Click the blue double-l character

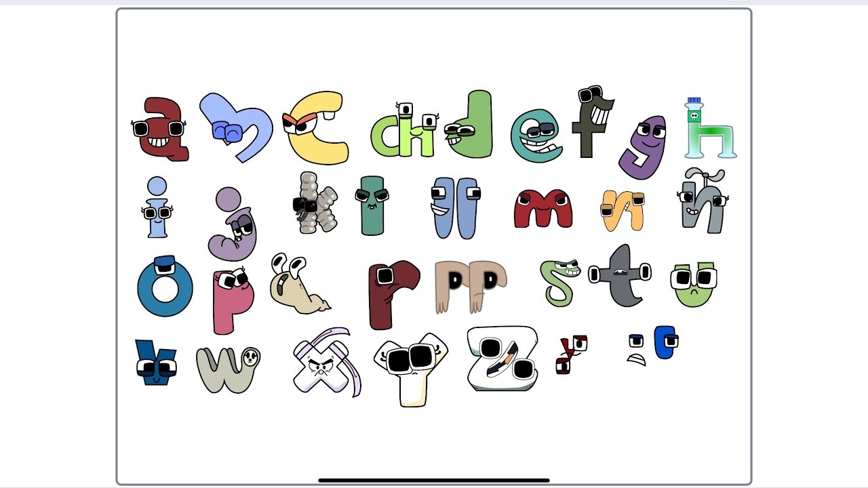click(x=455, y=207)
